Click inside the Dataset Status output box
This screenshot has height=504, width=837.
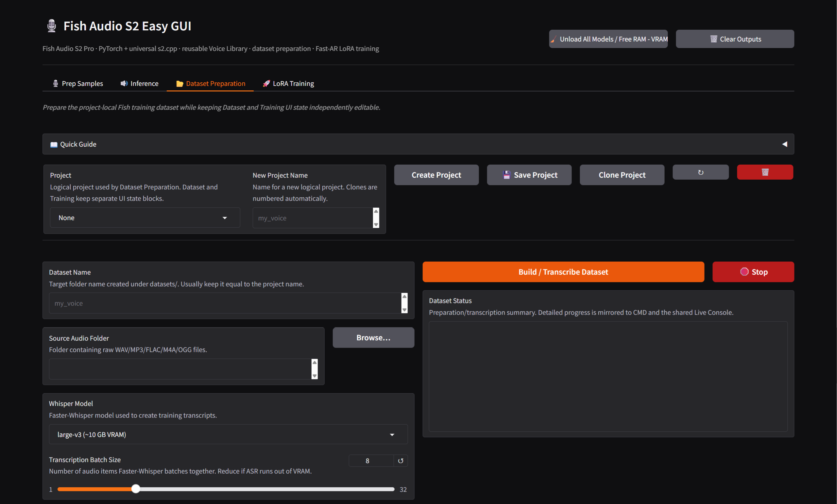[608, 376]
